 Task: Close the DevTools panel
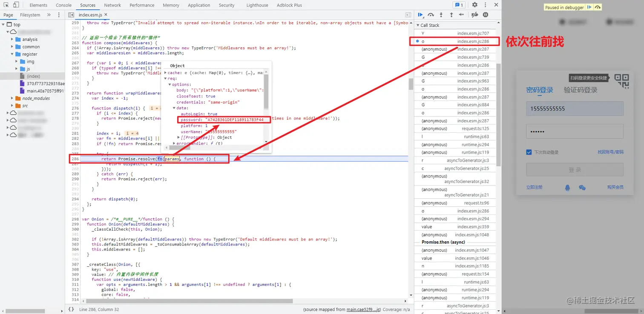(x=496, y=5)
